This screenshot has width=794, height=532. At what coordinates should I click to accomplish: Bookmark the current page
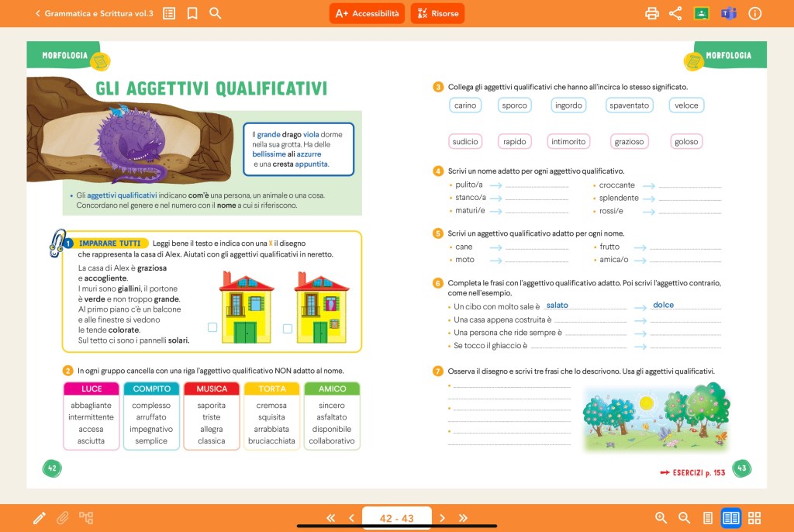pos(192,13)
